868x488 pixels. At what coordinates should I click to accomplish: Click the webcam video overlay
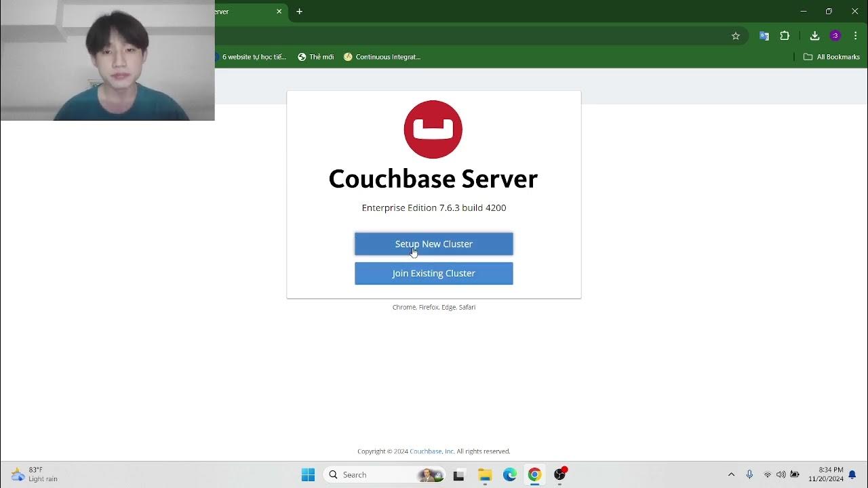coord(107,60)
